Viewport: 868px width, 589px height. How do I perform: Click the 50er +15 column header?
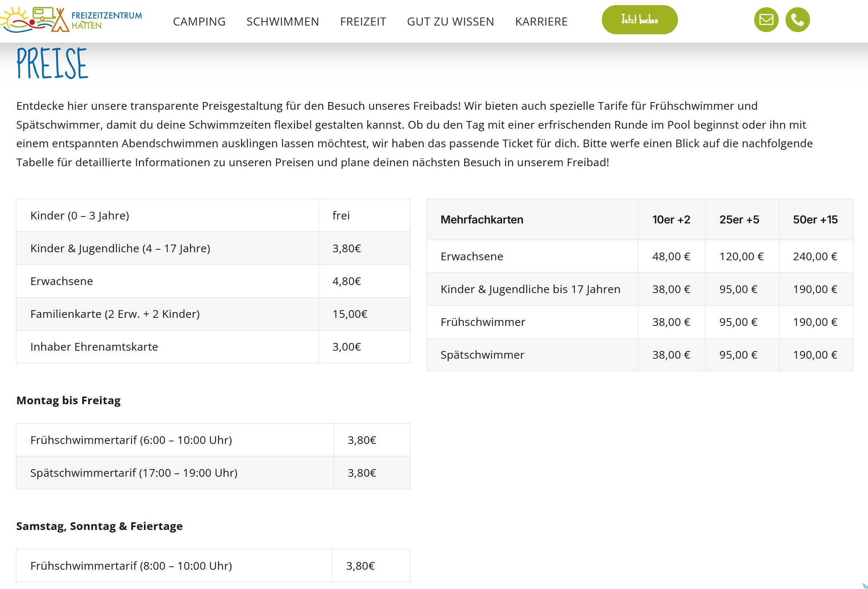point(815,219)
